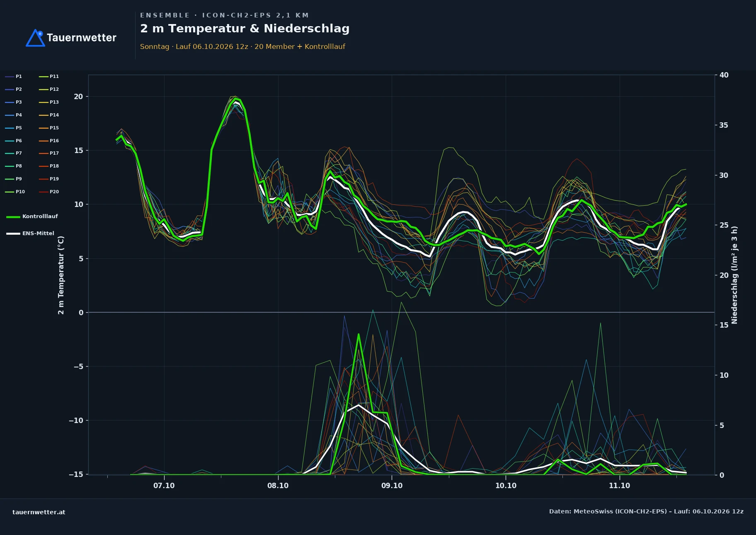This screenshot has width=756, height=535.
Task: Click the 20 tick on the temperature axis
Action: [x=78, y=97]
